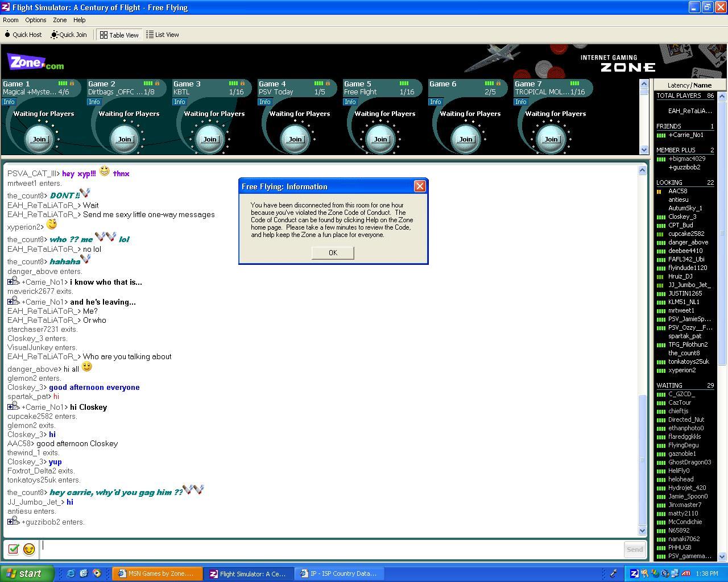Click the Zone icon in system tray
728x582 pixels.
pyautogui.click(x=634, y=573)
